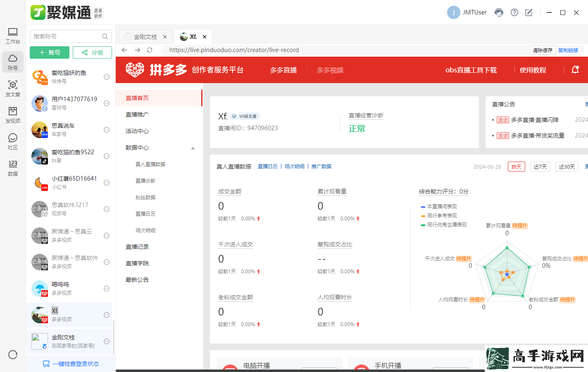Open options circle for 思真说车 account

(x=107, y=130)
